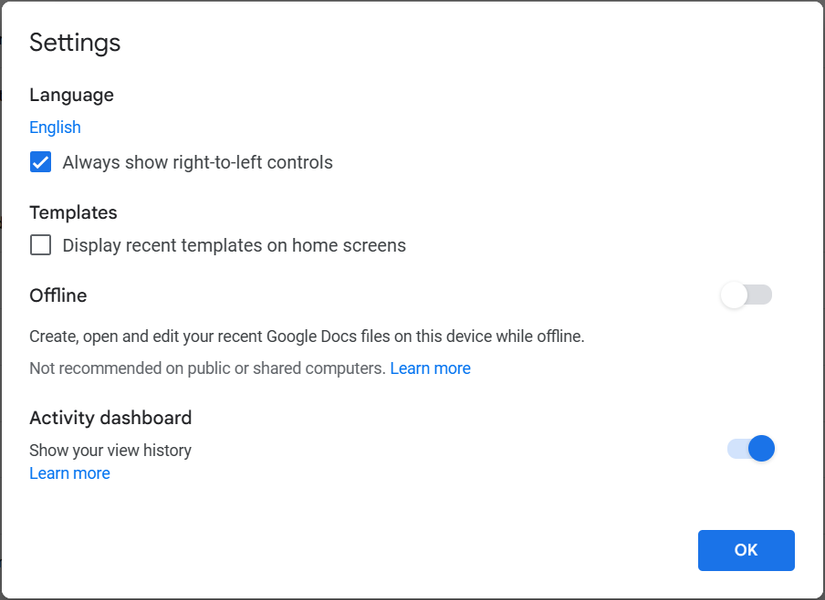Select the Language section heading

71,94
